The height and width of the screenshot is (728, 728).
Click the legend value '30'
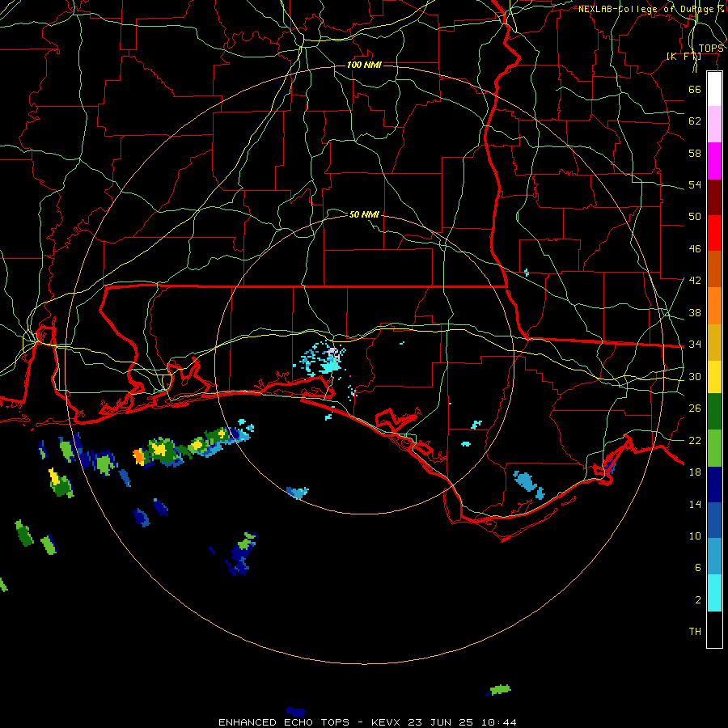point(695,376)
